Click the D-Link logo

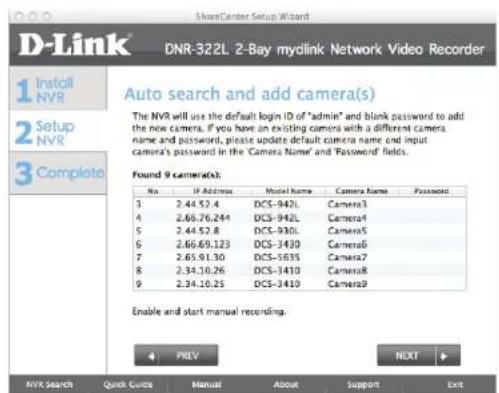[74, 44]
